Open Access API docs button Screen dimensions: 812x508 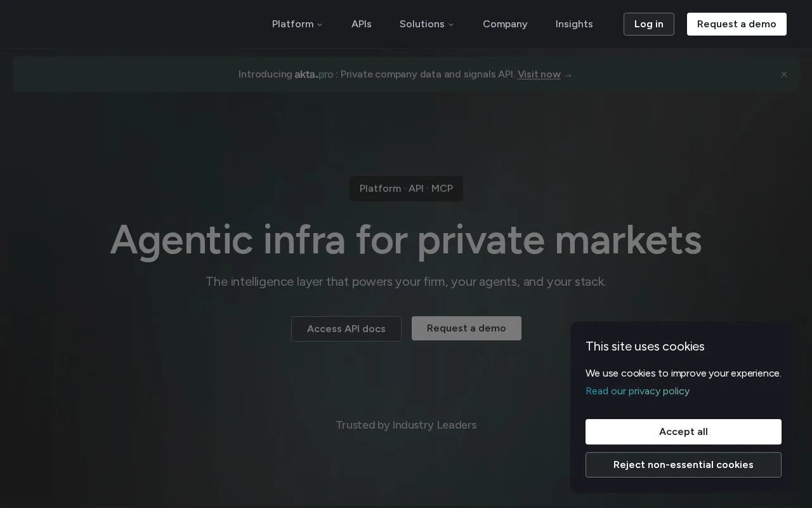pos(346,329)
